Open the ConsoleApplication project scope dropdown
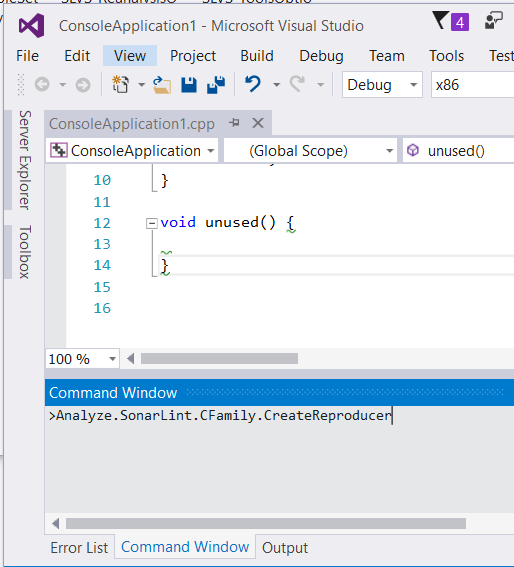This screenshot has height=567, width=514. point(132,150)
